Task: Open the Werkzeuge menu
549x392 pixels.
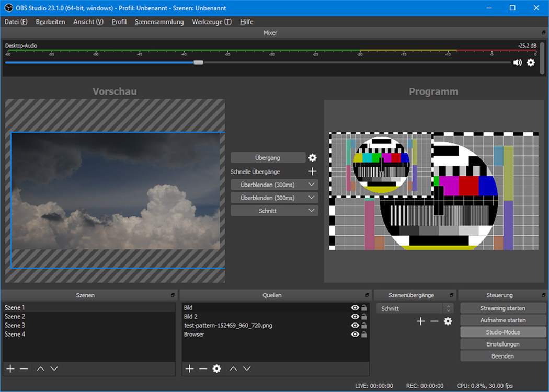Action: pos(211,22)
